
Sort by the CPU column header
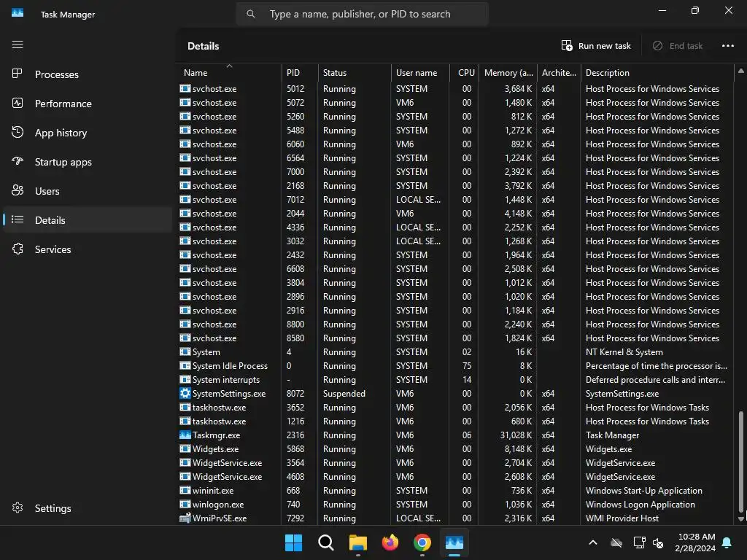coord(465,72)
